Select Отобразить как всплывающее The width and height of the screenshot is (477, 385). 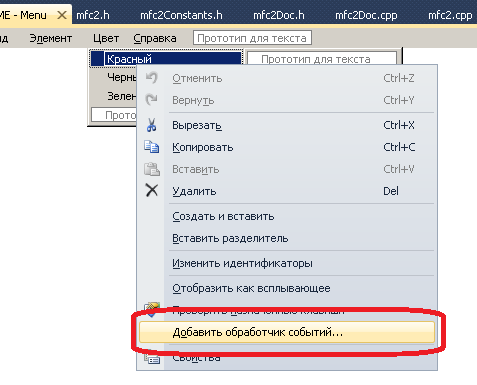pyautogui.click(x=287, y=288)
